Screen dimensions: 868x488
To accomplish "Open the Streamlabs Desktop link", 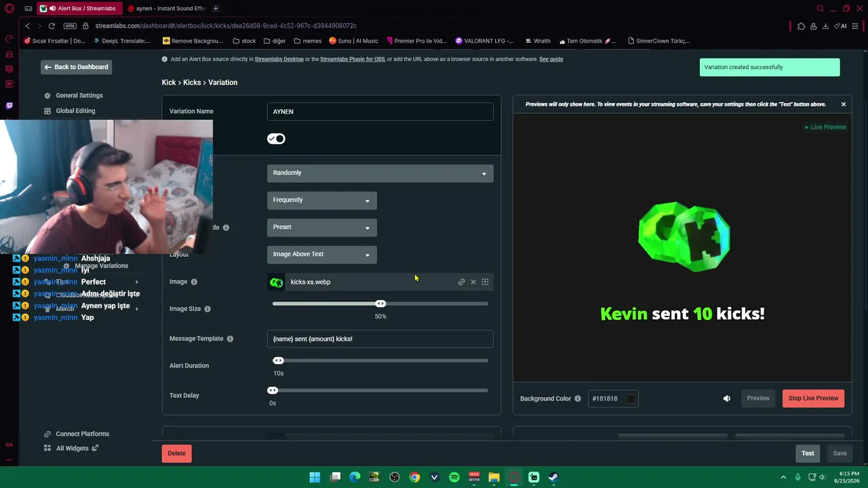I will 279,59.
